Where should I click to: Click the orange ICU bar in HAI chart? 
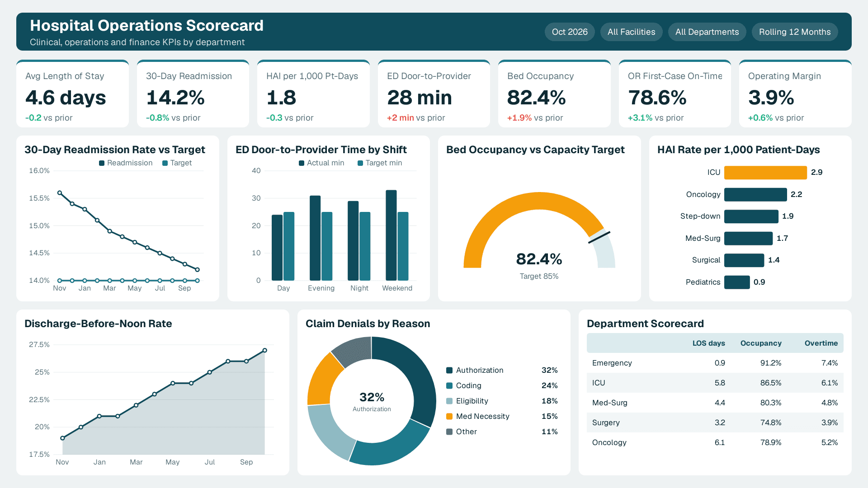pyautogui.click(x=765, y=173)
